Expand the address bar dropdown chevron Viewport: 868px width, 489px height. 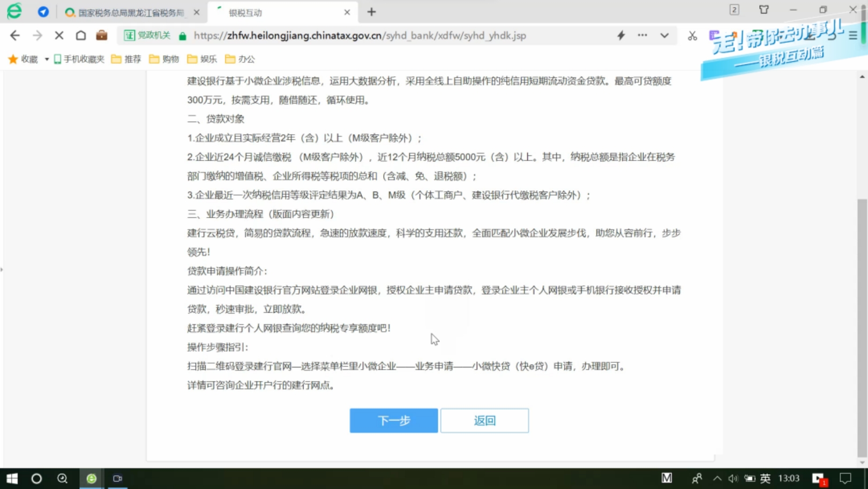664,35
